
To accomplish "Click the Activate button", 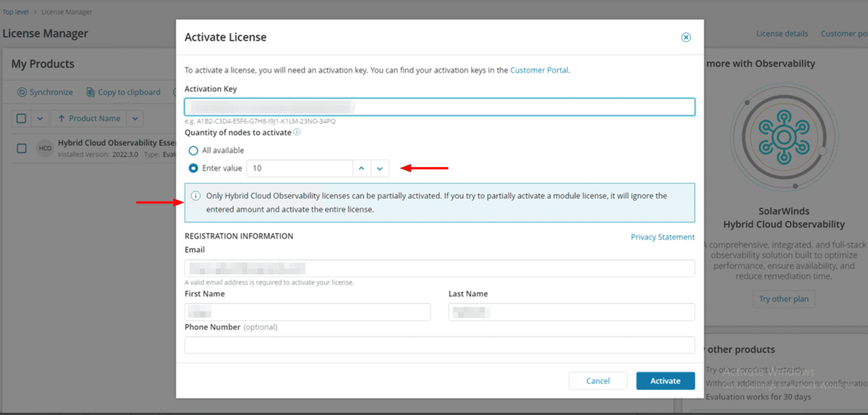I will coord(666,381).
